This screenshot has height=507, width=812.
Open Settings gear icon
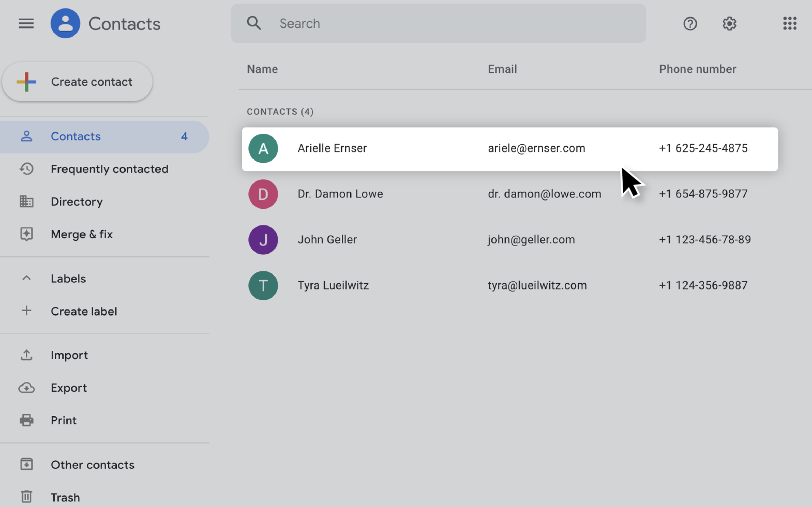(729, 24)
